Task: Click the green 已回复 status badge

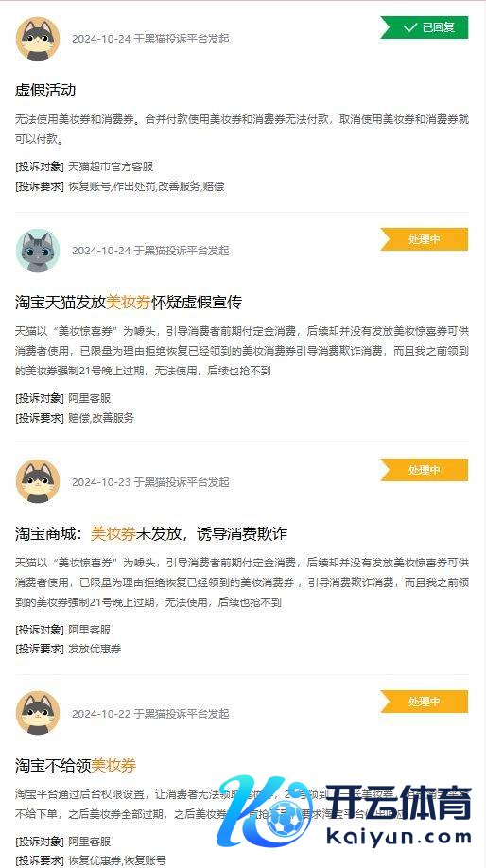Action: [x=424, y=27]
